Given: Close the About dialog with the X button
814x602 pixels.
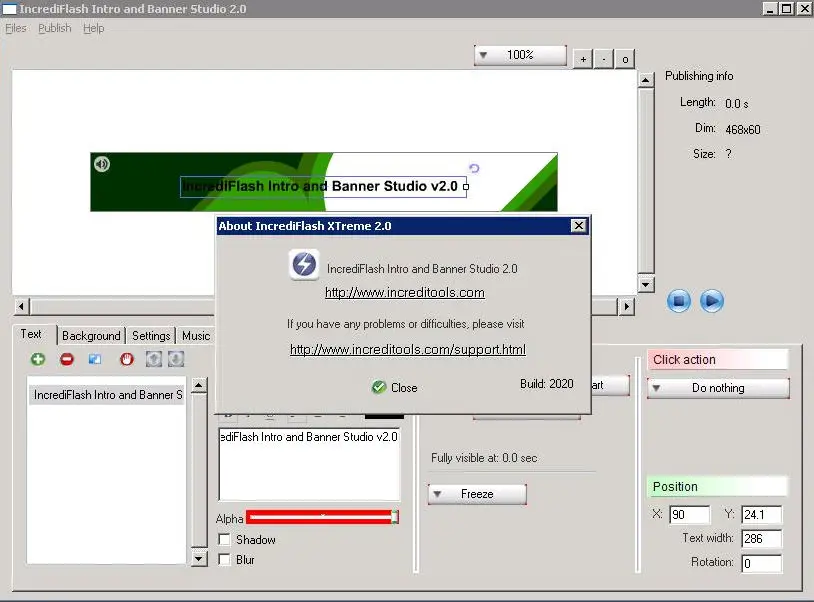Looking at the screenshot, I should click(x=578, y=226).
